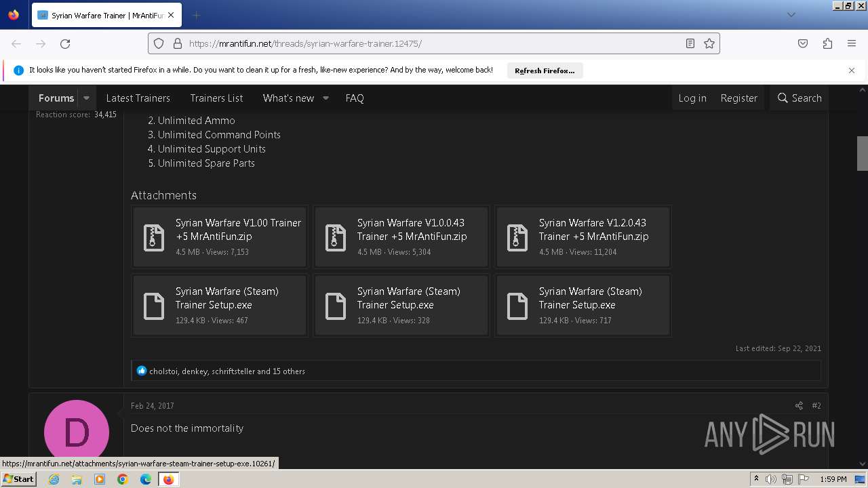Show hidden tray icons arrow
Viewport: 868px width, 488px height.
pos(756,479)
